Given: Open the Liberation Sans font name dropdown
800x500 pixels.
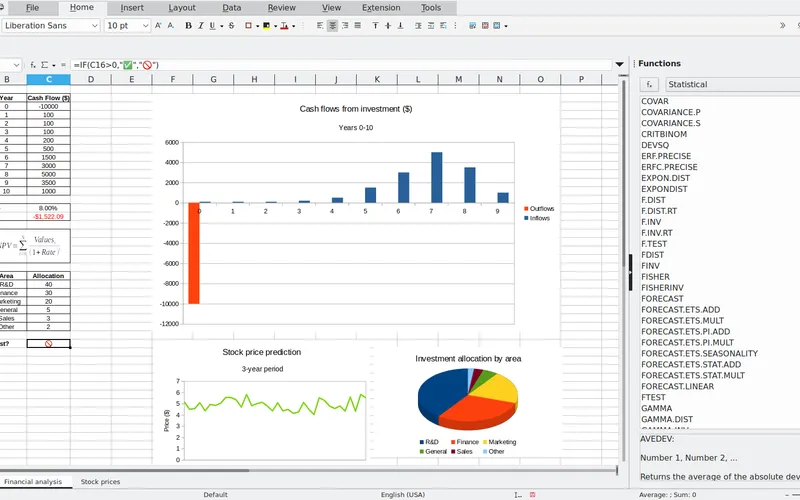Looking at the screenshot, I should coord(95,26).
